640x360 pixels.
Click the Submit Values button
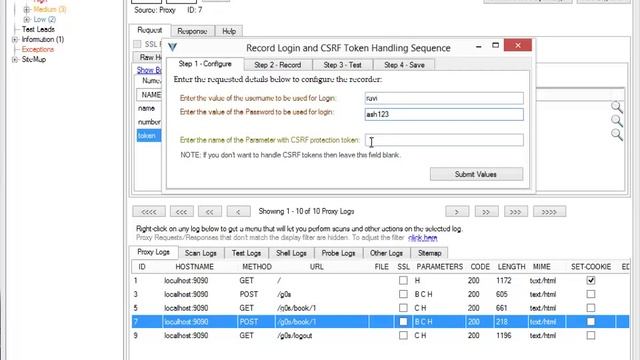(476, 174)
